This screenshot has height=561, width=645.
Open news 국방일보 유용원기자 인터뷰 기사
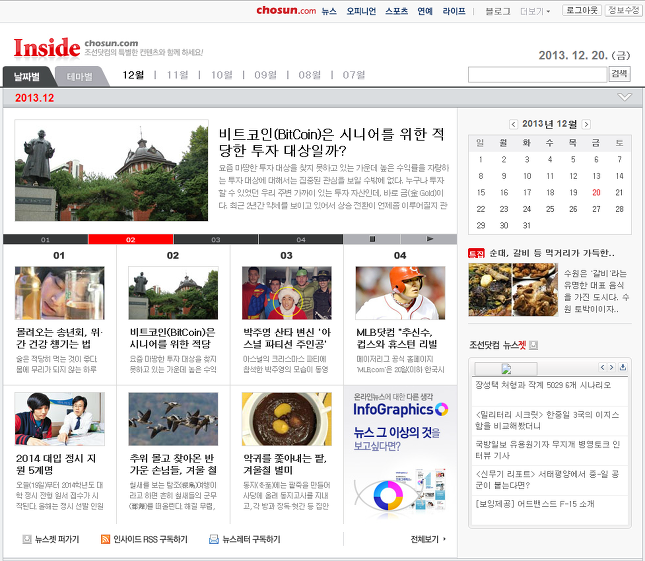tap(547, 450)
